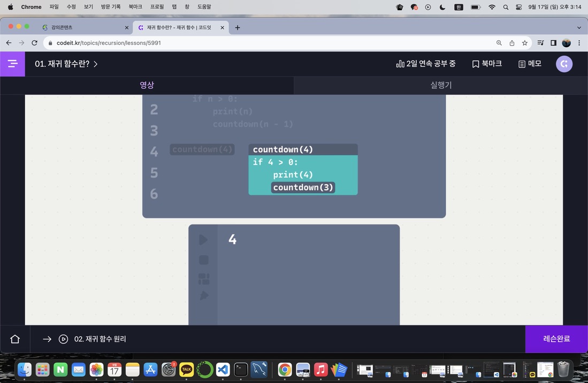Open Spotlight search in menu bar
588x383 pixels.
click(x=506, y=7)
